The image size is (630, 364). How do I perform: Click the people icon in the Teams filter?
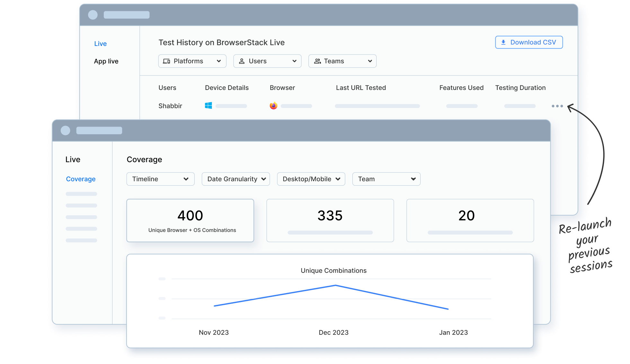click(317, 61)
